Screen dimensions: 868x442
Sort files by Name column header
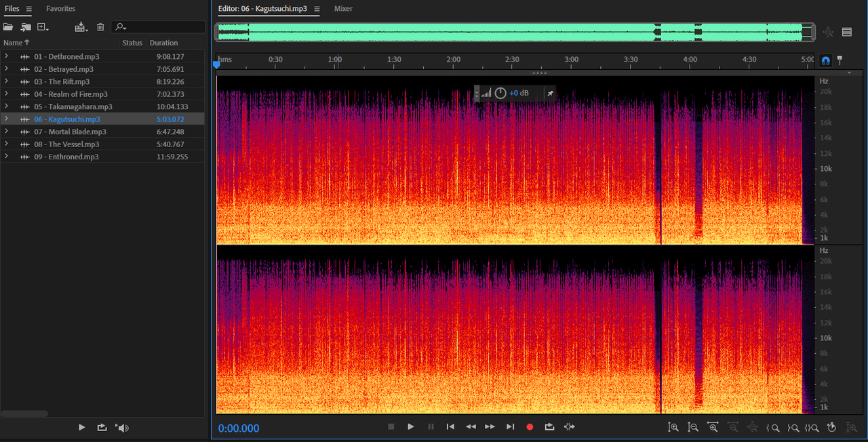click(16, 43)
